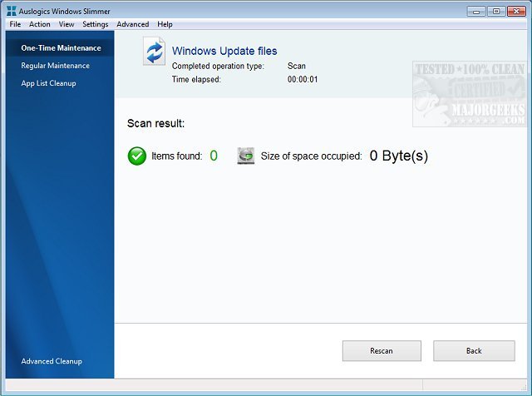
Task: Click the Auslogics Windows Slimmer title bar icon
Action: coord(11,11)
